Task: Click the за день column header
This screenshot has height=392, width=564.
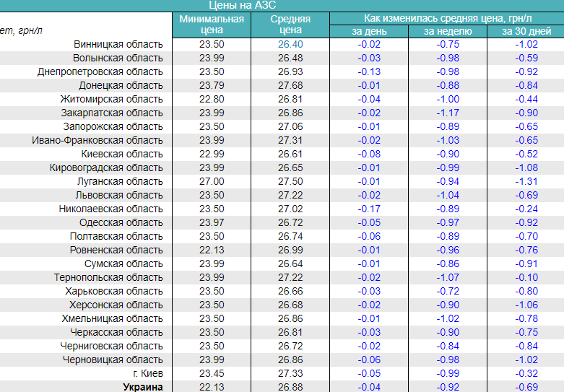Action: pos(369,31)
